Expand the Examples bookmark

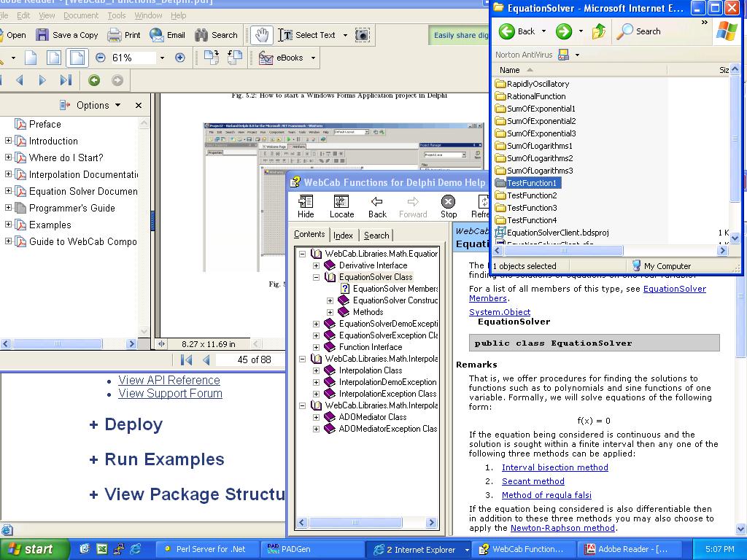[8, 225]
